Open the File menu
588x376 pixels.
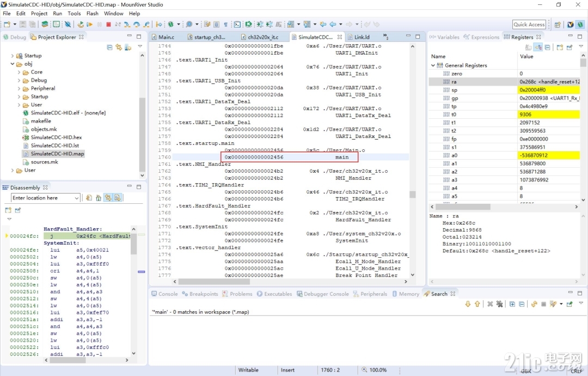pos(7,14)
